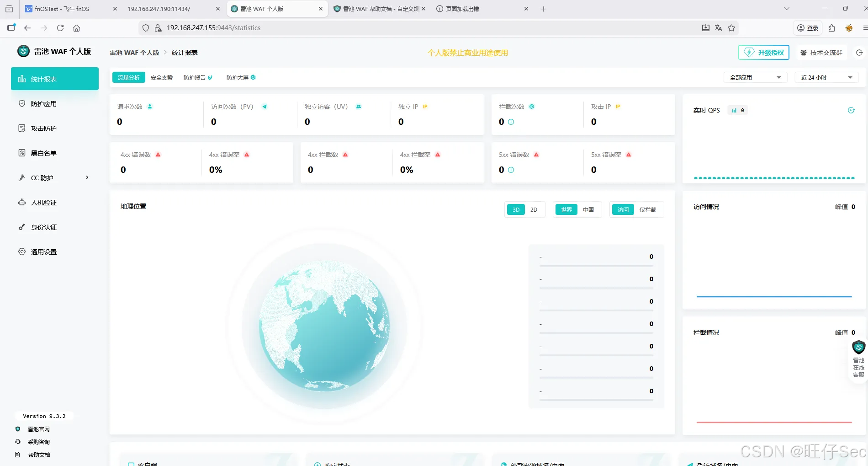868x466 pixels.
Task: Refresh the real-time QPS panel
Action: pos(851,110)
